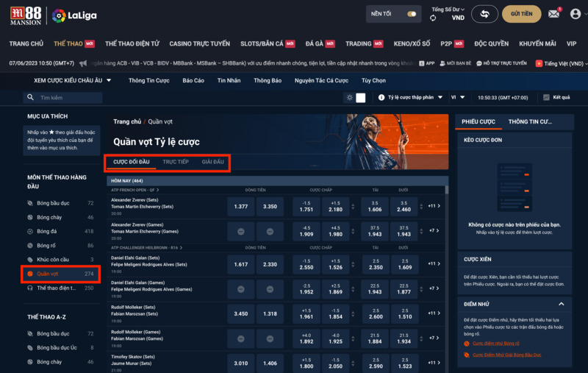Click the Bóng chày icon in top sports
This screenshot has height=373, width=588.
click(x=30, y=217)
